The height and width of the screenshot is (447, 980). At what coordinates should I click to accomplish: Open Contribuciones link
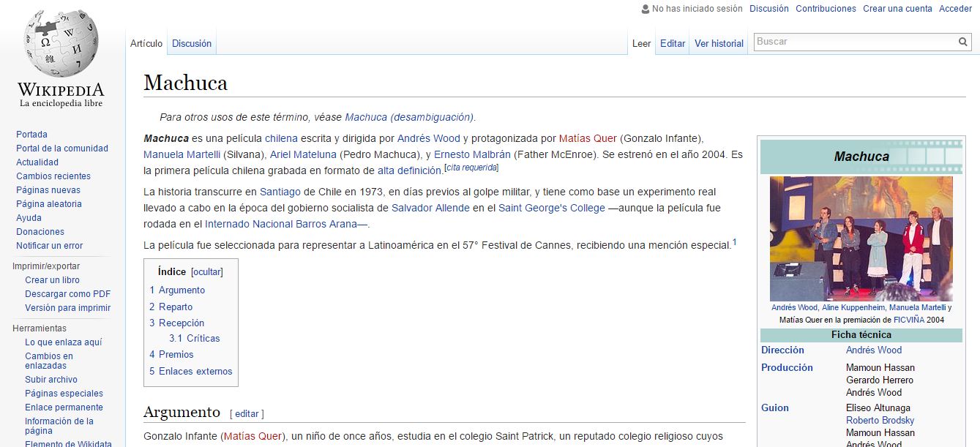826,9
